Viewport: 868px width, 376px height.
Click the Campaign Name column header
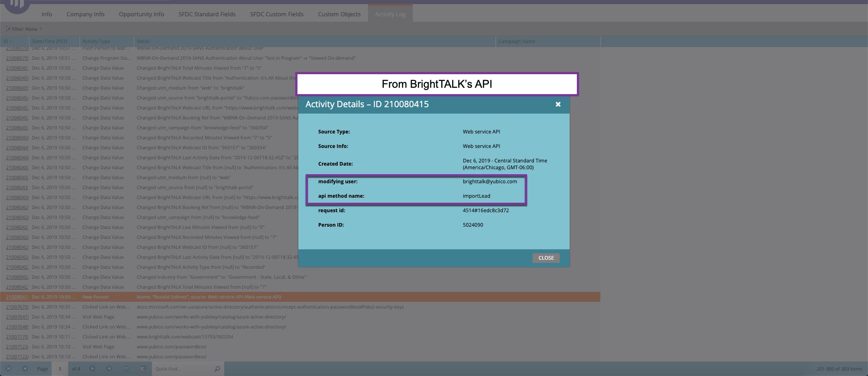548,41
